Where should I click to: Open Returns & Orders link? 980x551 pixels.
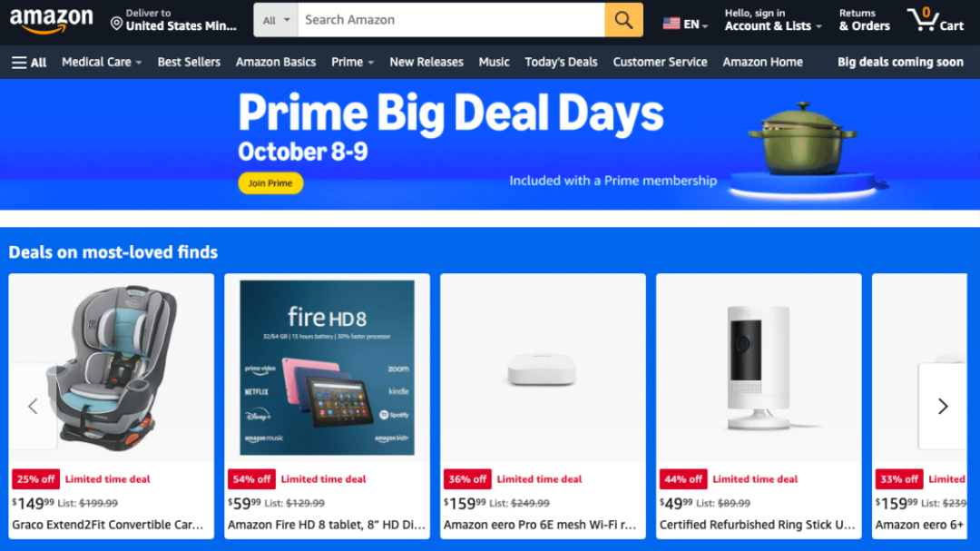pos(865,20)
